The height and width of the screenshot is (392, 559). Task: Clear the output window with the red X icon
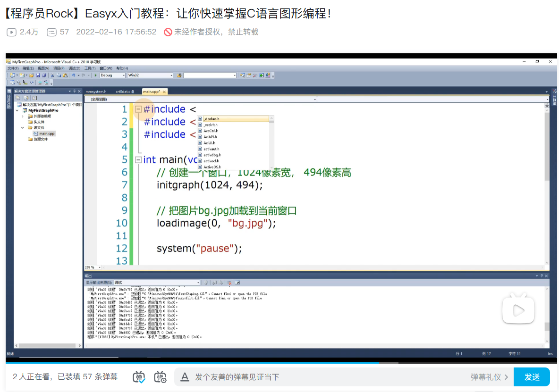pyautogui.click(x=230, y=282)
